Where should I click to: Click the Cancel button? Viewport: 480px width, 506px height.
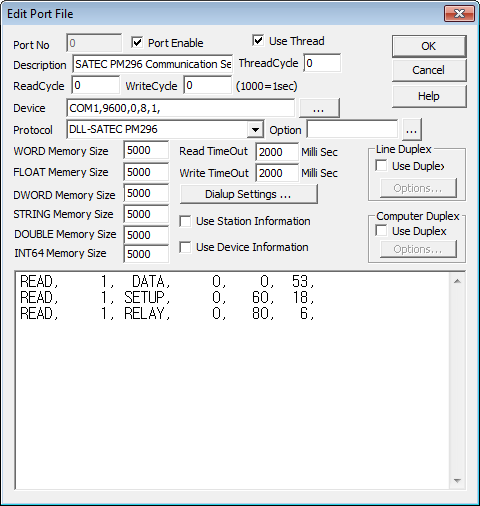429,70
